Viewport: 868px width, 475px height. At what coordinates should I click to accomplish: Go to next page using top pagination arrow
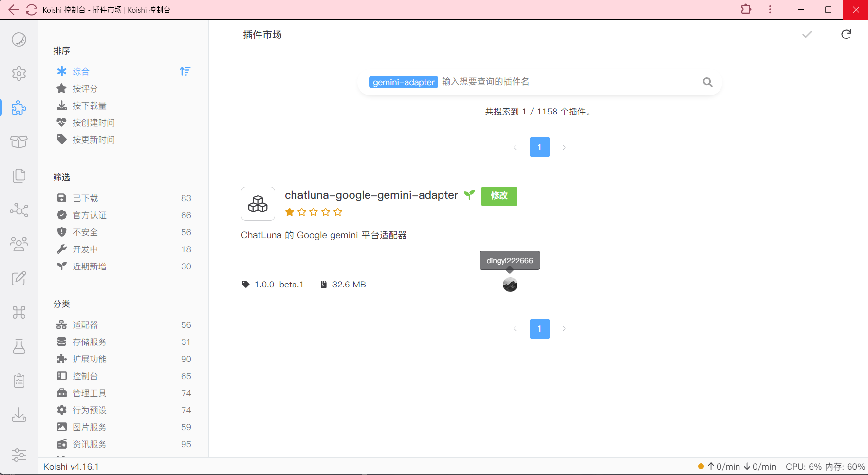(x=564, y=147)
